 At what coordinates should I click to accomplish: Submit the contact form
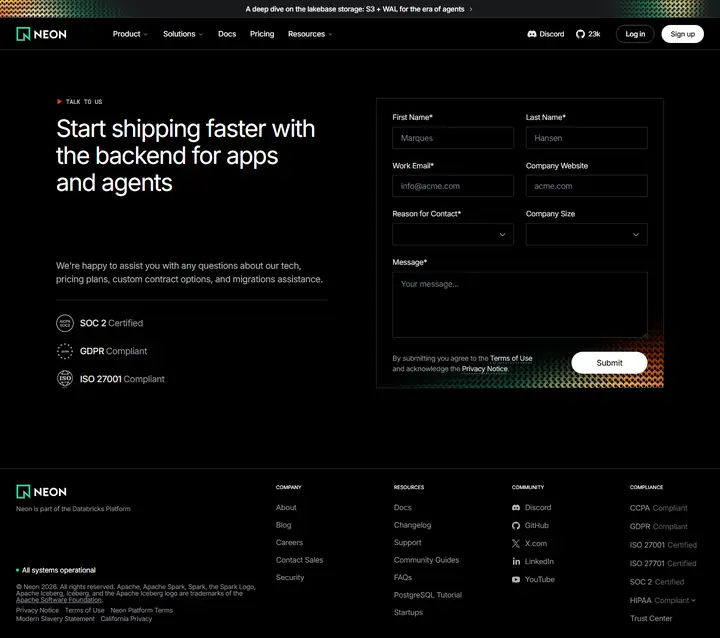[609, 363]
